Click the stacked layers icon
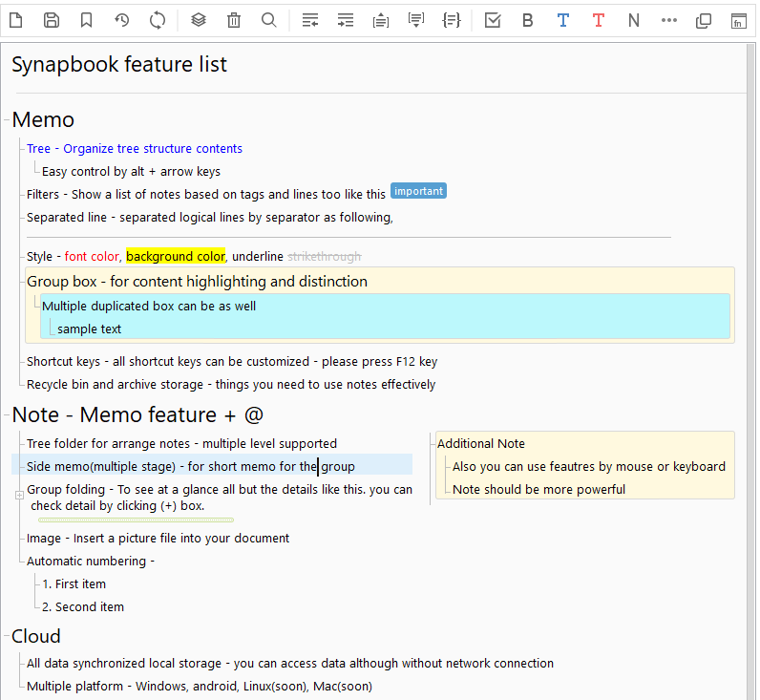 coord(199,20)
